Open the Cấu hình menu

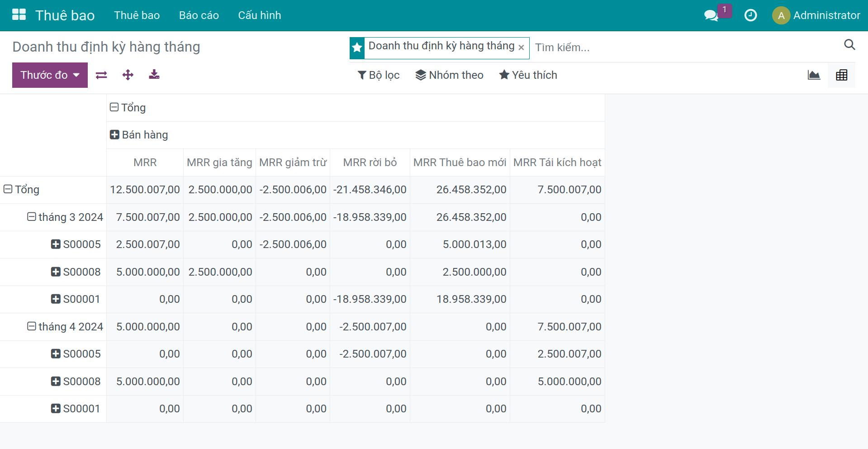pos(259,15)
